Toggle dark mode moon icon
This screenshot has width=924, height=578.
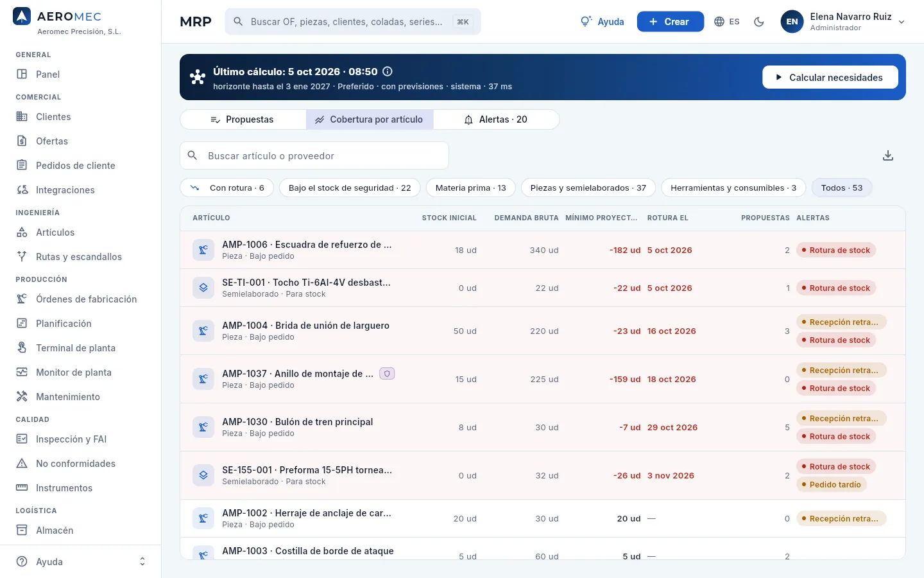759,22
